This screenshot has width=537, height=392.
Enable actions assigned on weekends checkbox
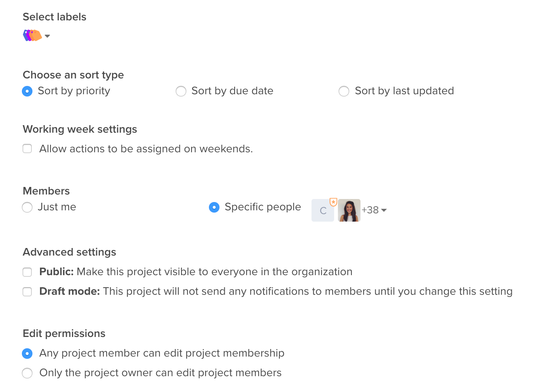pyautogui.click(x=27, y=149)
